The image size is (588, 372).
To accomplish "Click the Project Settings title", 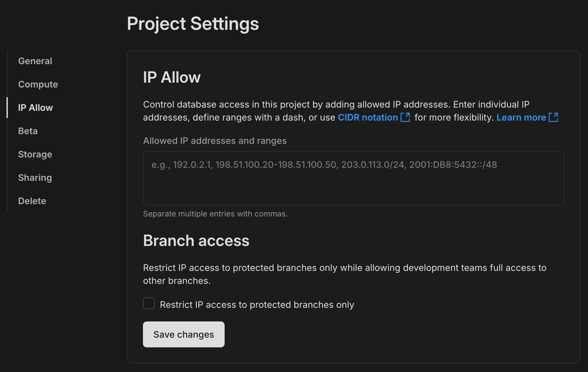I will click(193, 23).
